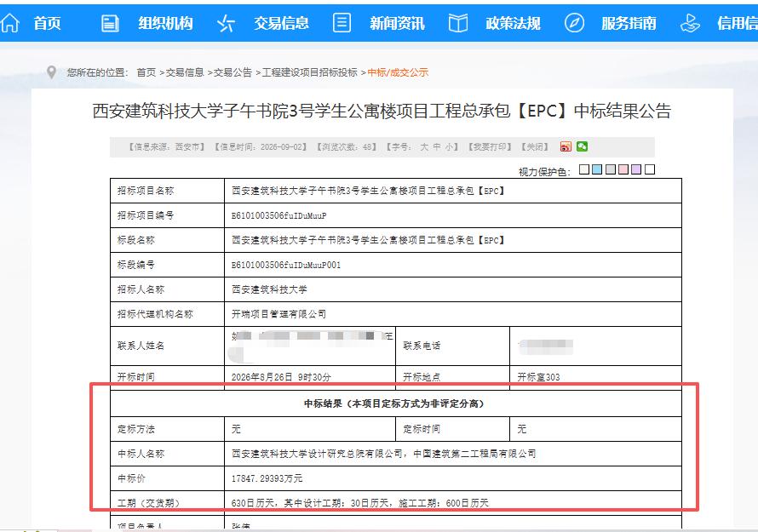Screen dimensions: 758x532
Task: Click the star icon beside 交易信息
Action: point(226,23)
